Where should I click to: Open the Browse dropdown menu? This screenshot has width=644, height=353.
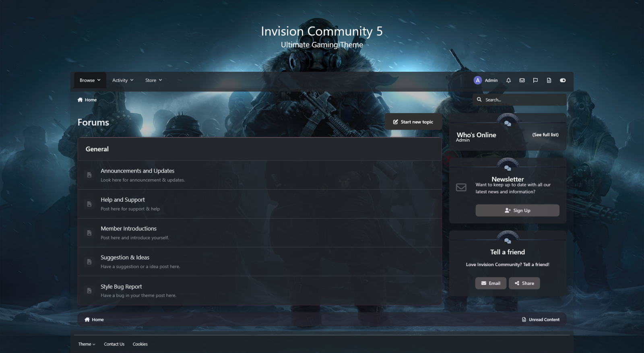(x=90, y=81)
